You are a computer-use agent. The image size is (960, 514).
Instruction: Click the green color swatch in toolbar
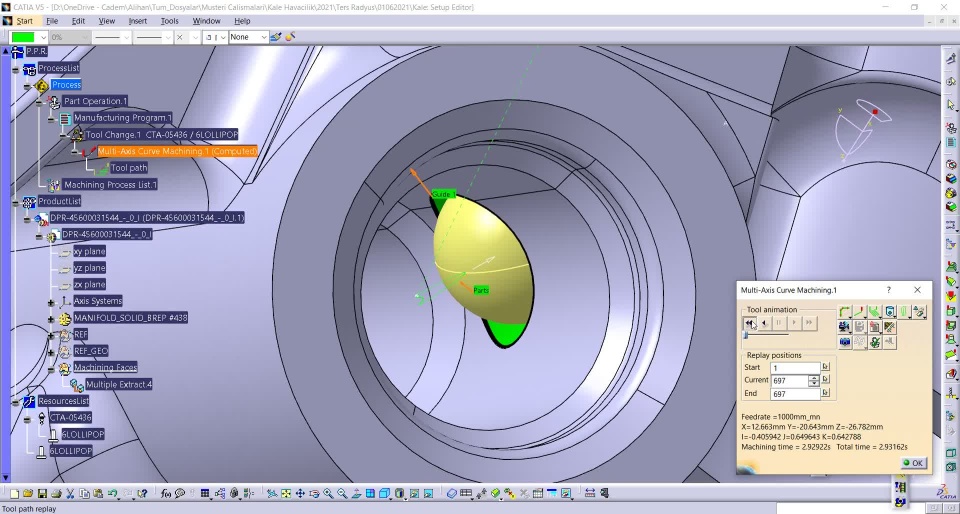23,37
